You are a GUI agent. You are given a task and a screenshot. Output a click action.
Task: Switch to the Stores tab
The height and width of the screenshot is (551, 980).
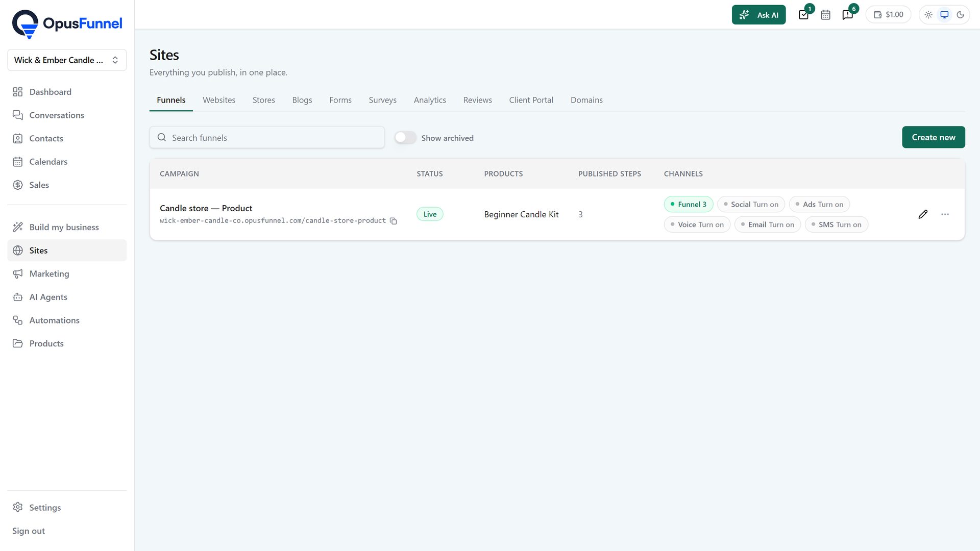pyautogui.click(x=263, y=100)
